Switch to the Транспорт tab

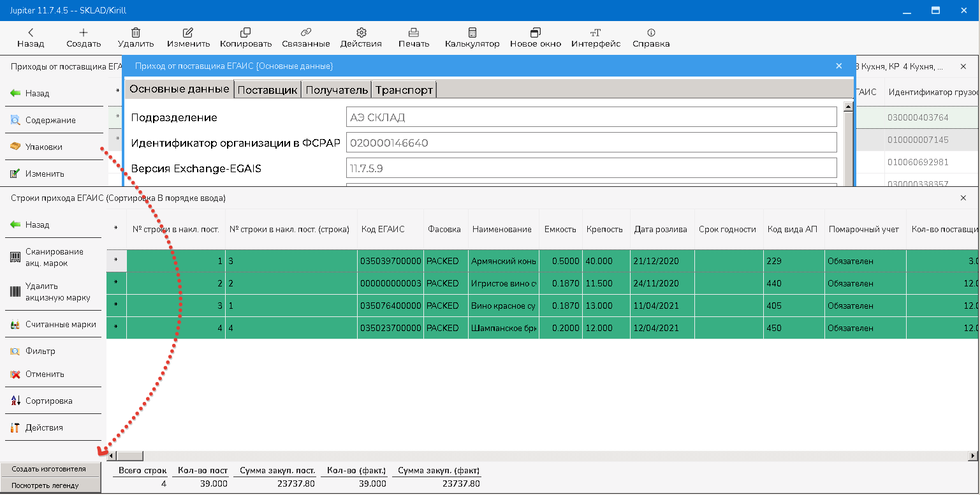[404, 90]
